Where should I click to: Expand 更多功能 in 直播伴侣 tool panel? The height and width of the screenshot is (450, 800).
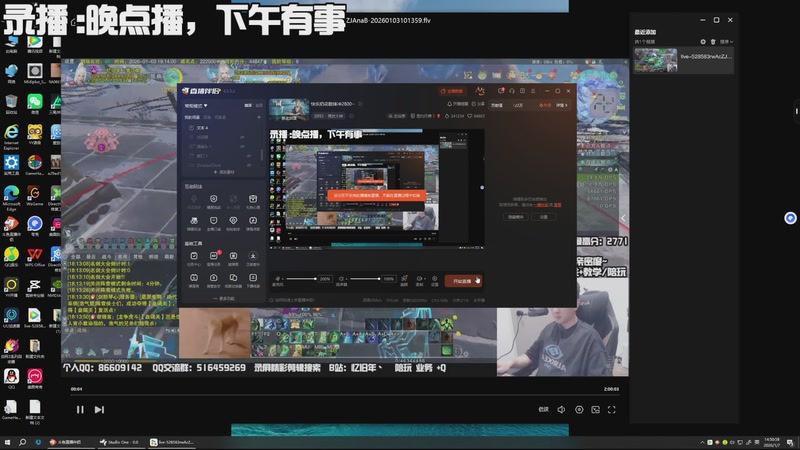[x=223, y=298]
